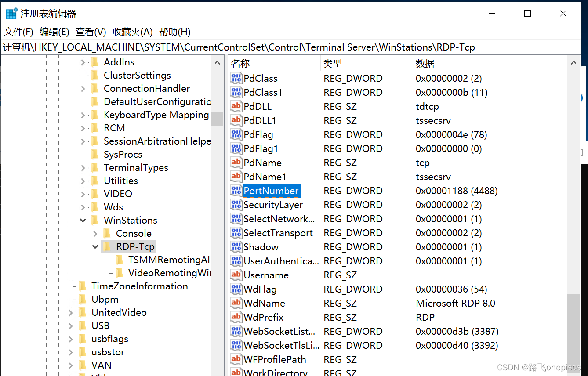Click the Shadow DWORD icon
Viewport: 588px width, 376px height.
point(236,247)
